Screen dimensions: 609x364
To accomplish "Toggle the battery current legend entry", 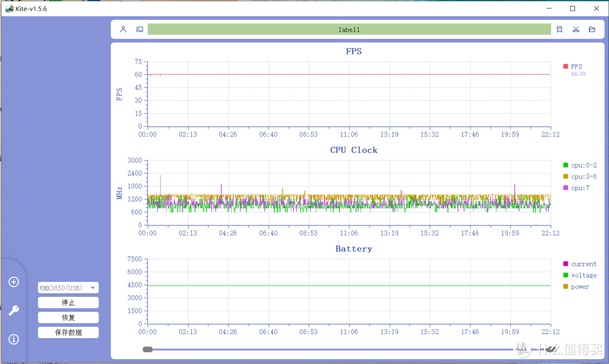I will [583, 264].
